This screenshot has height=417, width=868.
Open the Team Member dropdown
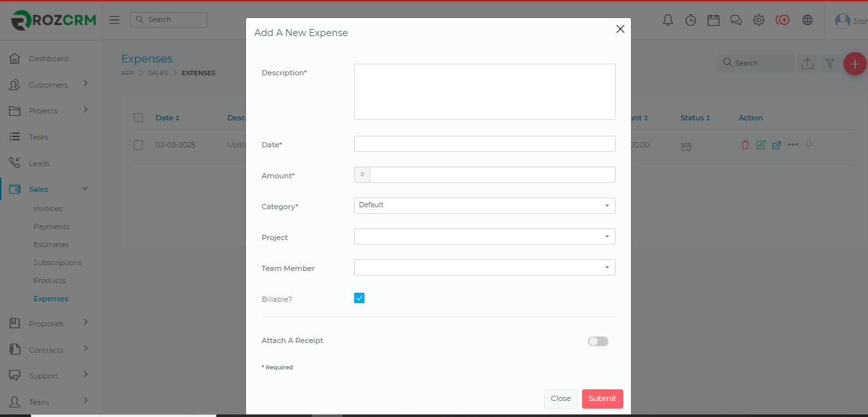point(484,267)
